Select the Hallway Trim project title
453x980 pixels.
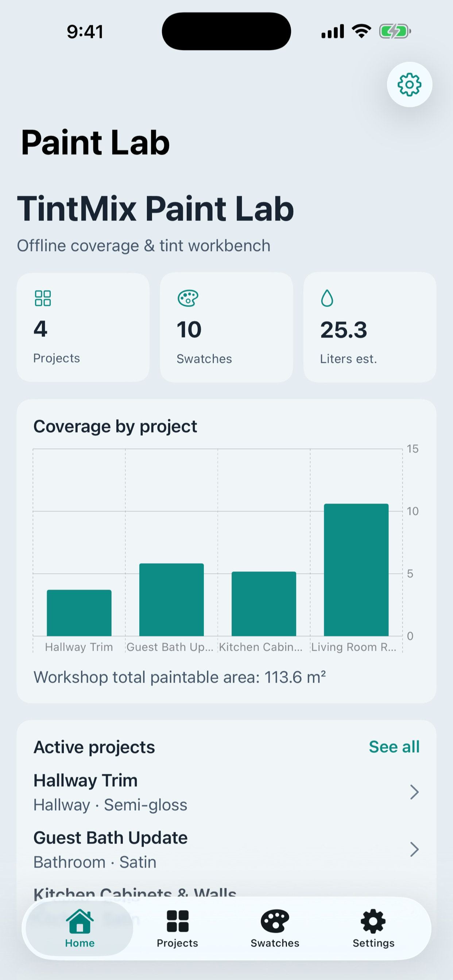point(85,780)
